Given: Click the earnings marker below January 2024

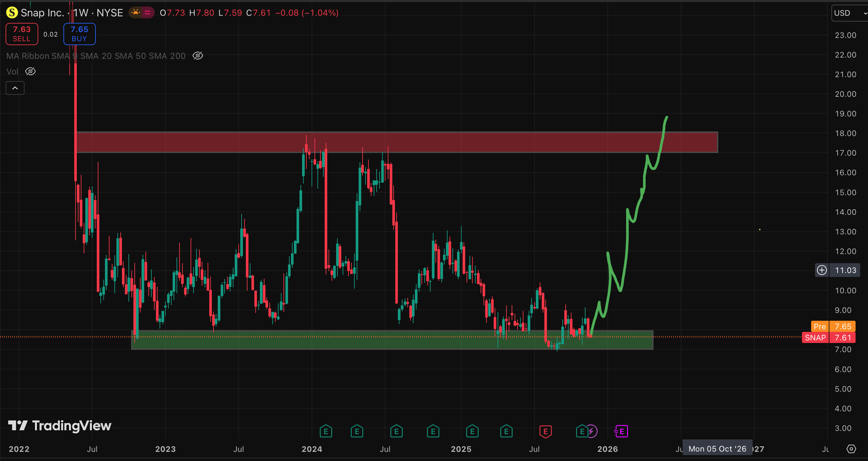Looking at the screenshot, I should (x=326, y=431).
